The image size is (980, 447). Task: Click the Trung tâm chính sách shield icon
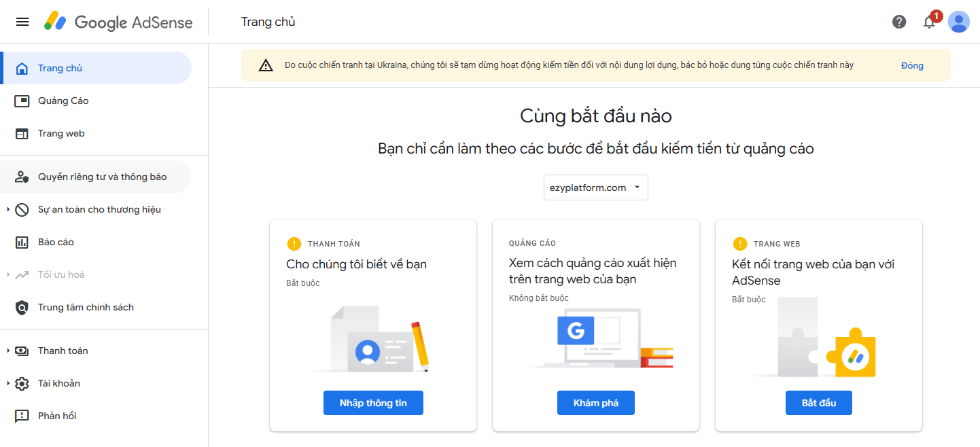(22, 307)
